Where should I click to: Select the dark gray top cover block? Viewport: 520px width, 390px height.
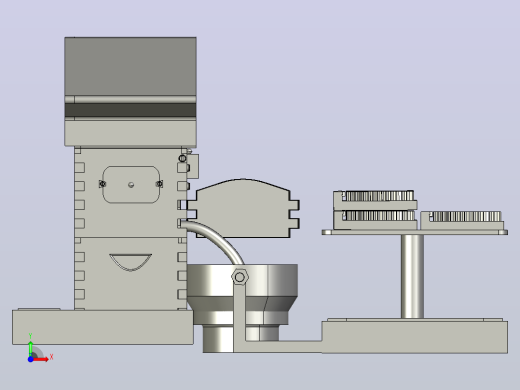click(130, 66)
